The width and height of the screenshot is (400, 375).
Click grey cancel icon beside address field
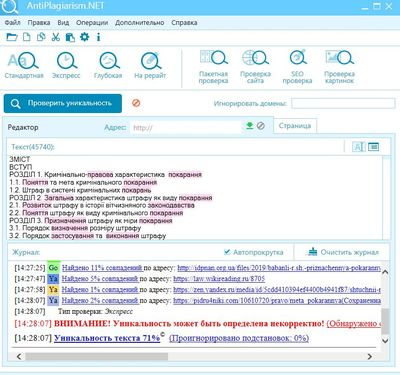261,126
